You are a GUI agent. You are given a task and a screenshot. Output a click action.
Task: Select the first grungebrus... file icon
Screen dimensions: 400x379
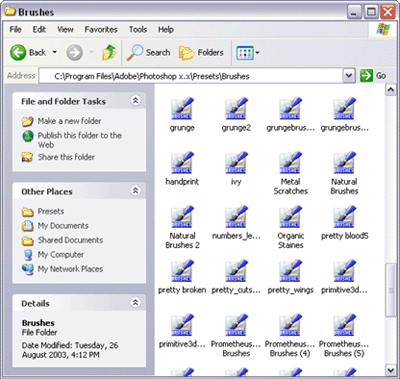[x=290, y=108]
